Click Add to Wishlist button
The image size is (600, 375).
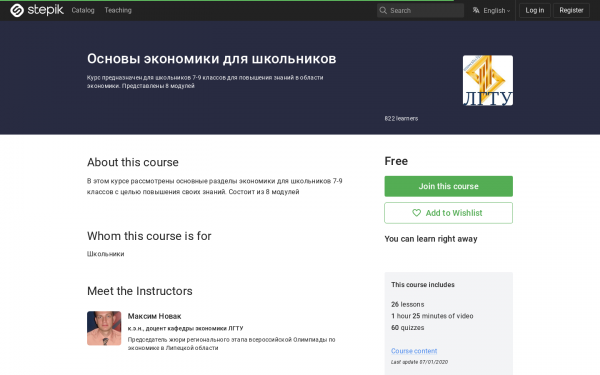[448, 213]
